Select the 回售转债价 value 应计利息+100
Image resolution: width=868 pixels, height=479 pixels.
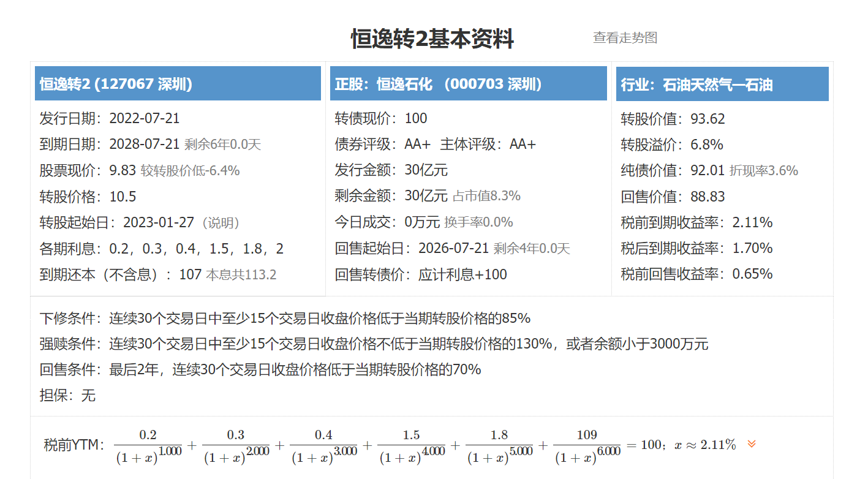(x=463, y=274)
